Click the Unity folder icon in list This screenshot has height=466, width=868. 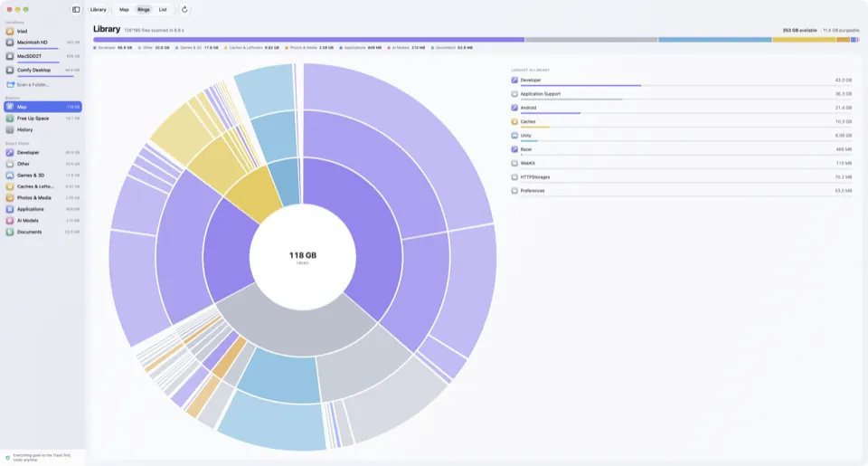coord(514,136)
